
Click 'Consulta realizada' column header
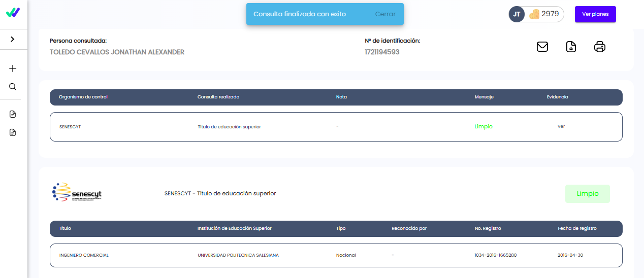[218, 97]
